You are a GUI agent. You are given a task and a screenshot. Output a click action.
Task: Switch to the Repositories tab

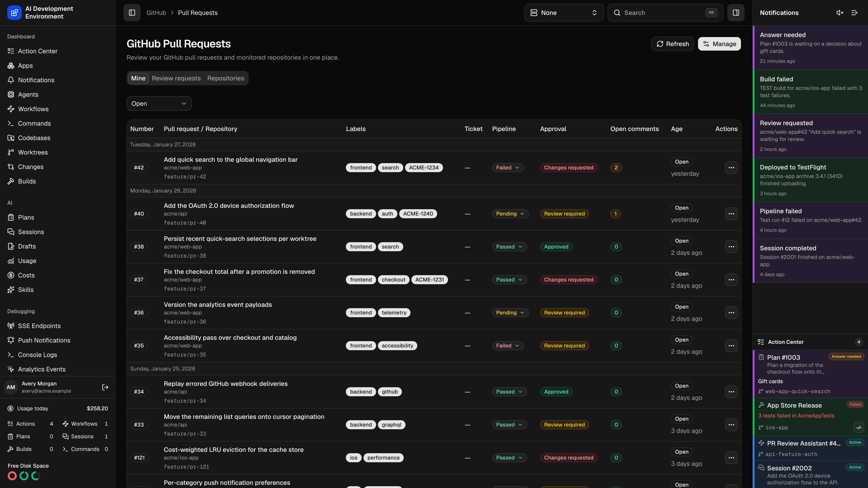[225, 78]
